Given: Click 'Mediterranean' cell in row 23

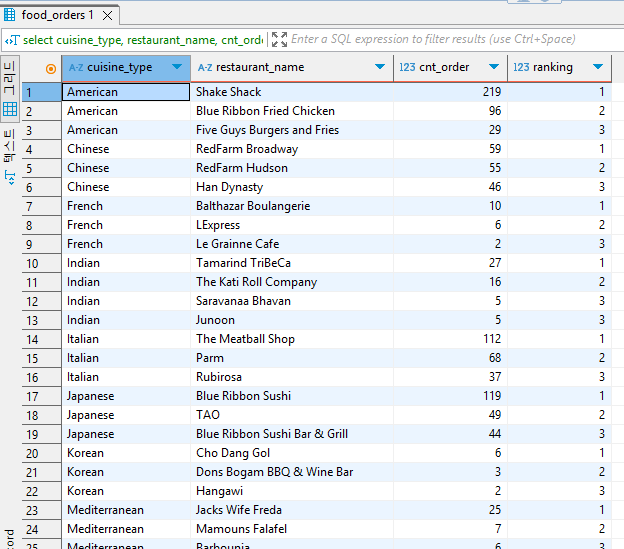Looking at the screenshot, I should tap(126, 510).
